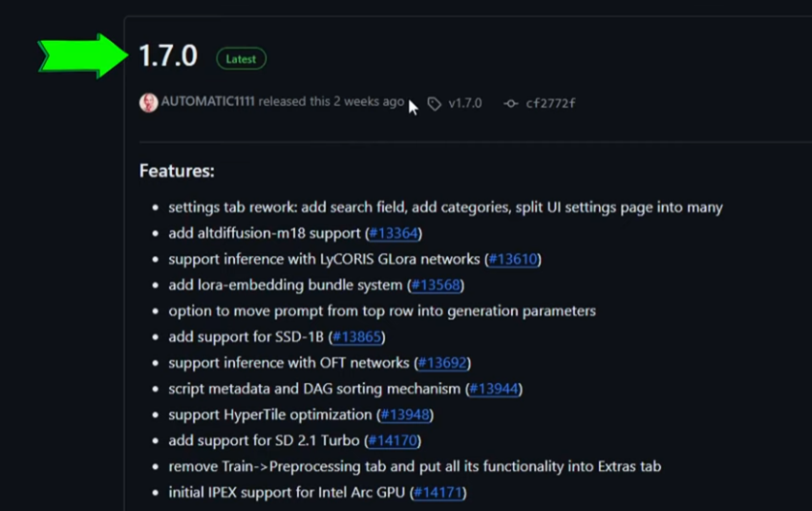This screenshot has height=511, width=812.
Task: Click 'add support for SD 2.1 Turbo' text
Action: [264, 440]
